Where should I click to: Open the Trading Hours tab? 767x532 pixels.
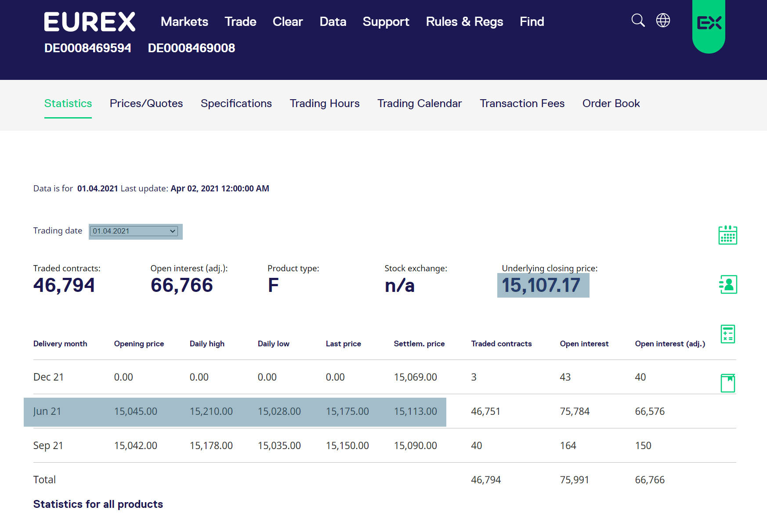tap(324, 104)
